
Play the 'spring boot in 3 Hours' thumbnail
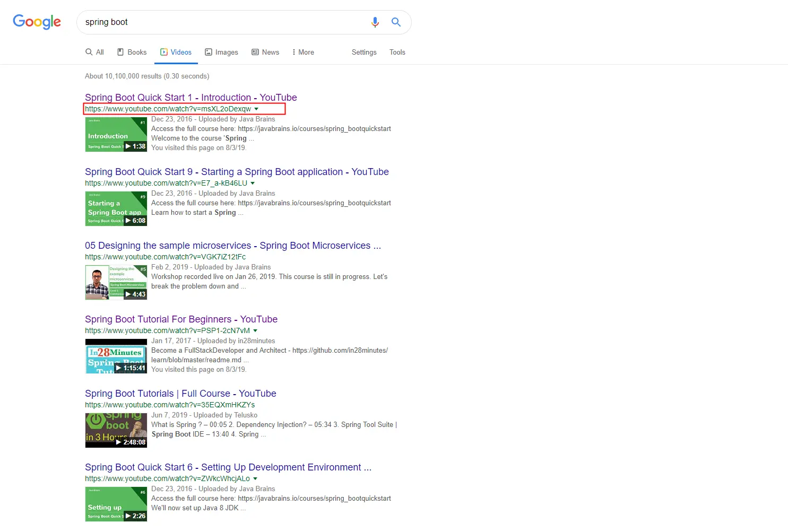(x=116, y=430)
